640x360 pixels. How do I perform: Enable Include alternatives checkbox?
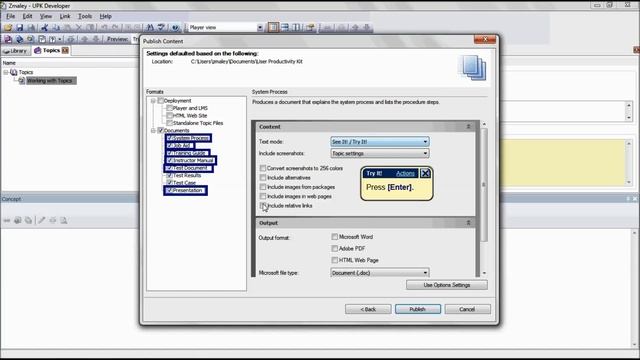point(263,178)
